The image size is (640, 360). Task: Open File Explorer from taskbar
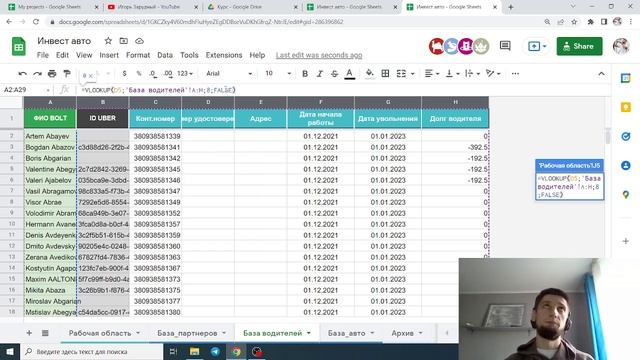click(x=194, y=351)
